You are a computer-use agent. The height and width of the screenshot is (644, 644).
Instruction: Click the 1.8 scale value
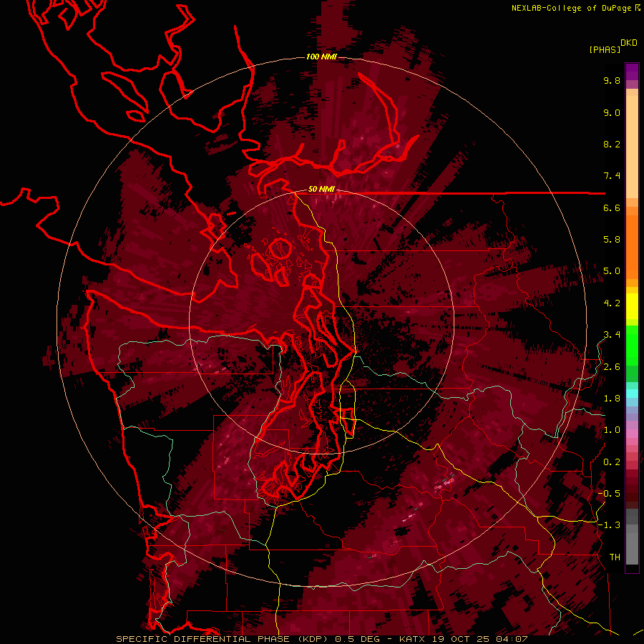(x=612, y=399)
